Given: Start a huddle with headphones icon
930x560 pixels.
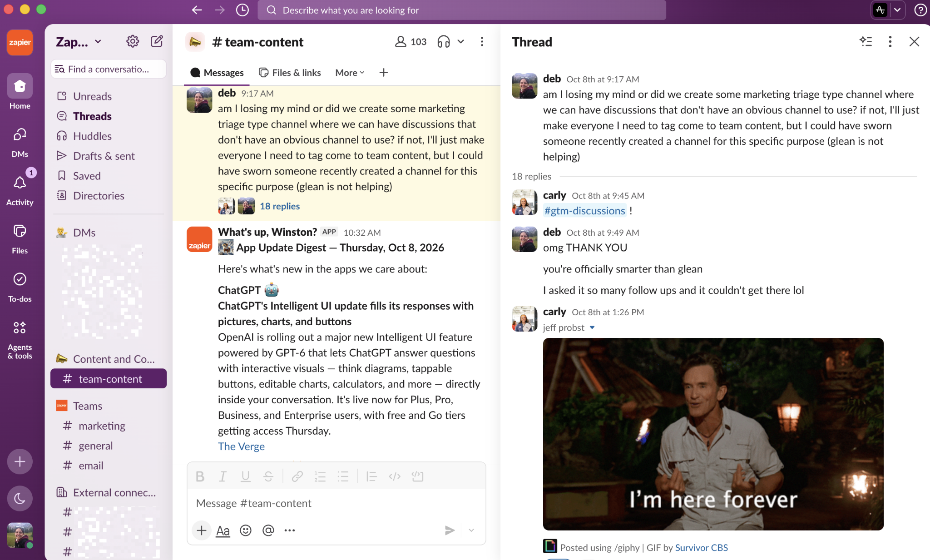Looking at the screenshot, I should (x=444, y=42).
